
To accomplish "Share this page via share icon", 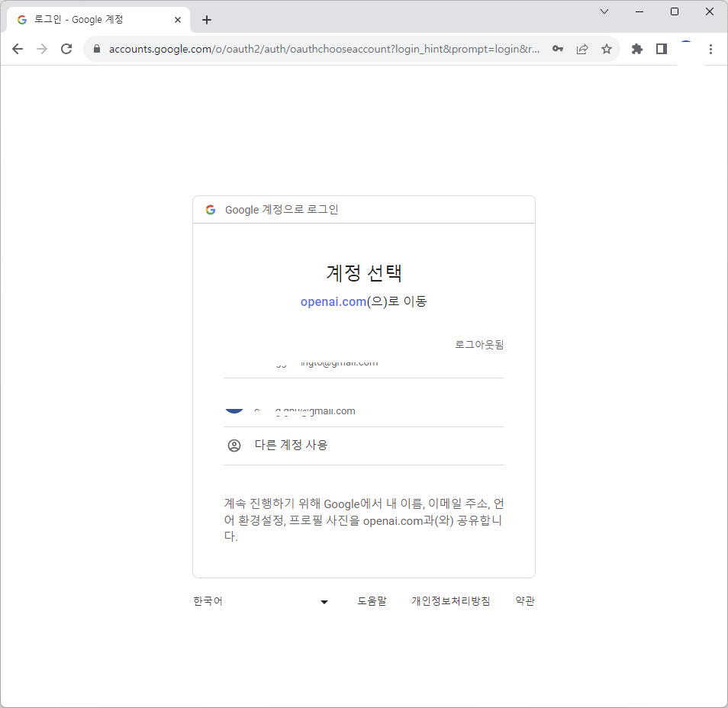I will (582, 49).
